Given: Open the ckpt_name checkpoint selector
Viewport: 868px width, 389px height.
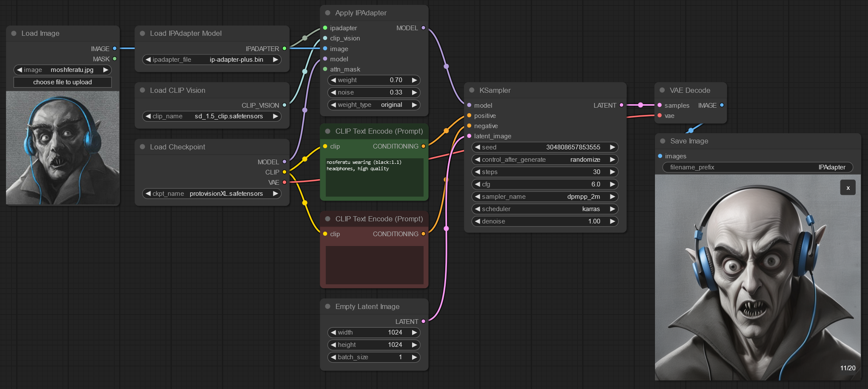Looking at the screenshot, I should (212, 194).
